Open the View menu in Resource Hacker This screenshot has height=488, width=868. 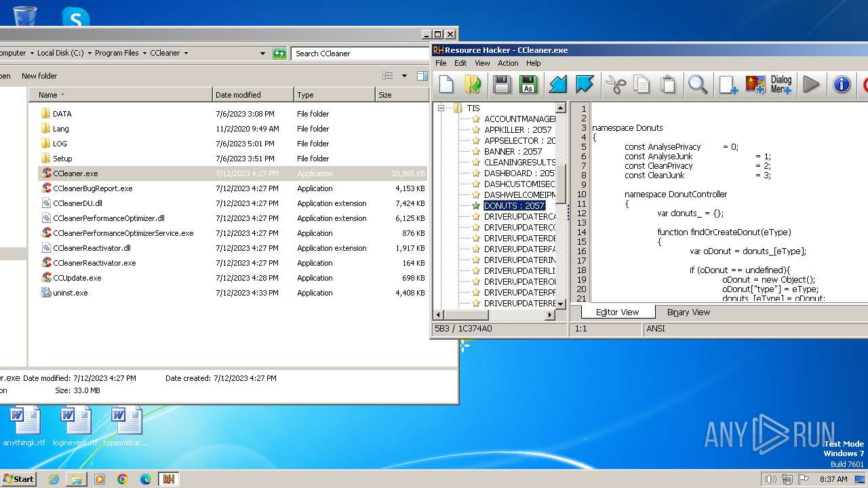click(x=482, y=63)
